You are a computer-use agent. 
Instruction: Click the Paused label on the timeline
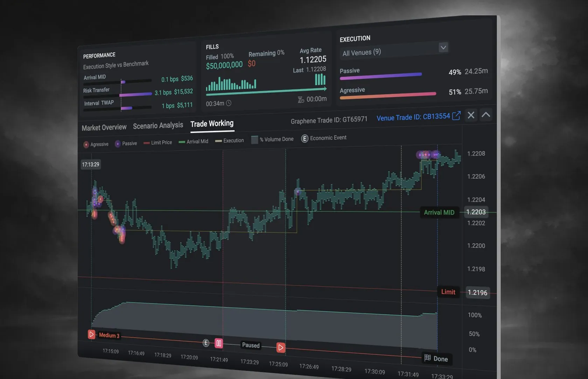coord(251,345)
